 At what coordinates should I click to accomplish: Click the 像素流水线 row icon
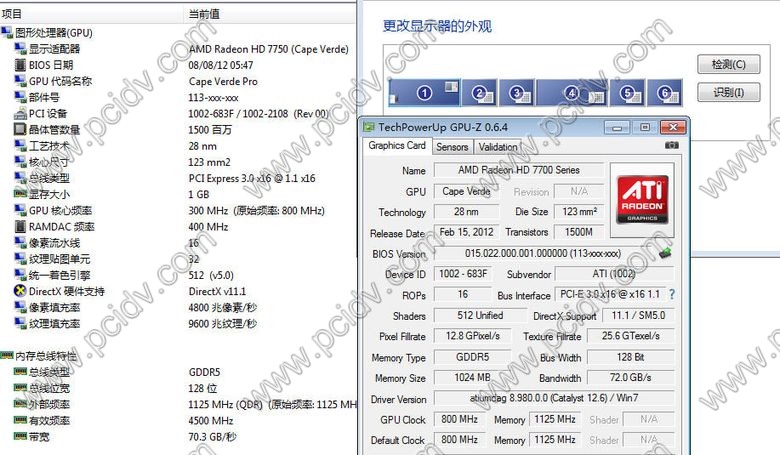pyautogui.click(x=20, y=243)
